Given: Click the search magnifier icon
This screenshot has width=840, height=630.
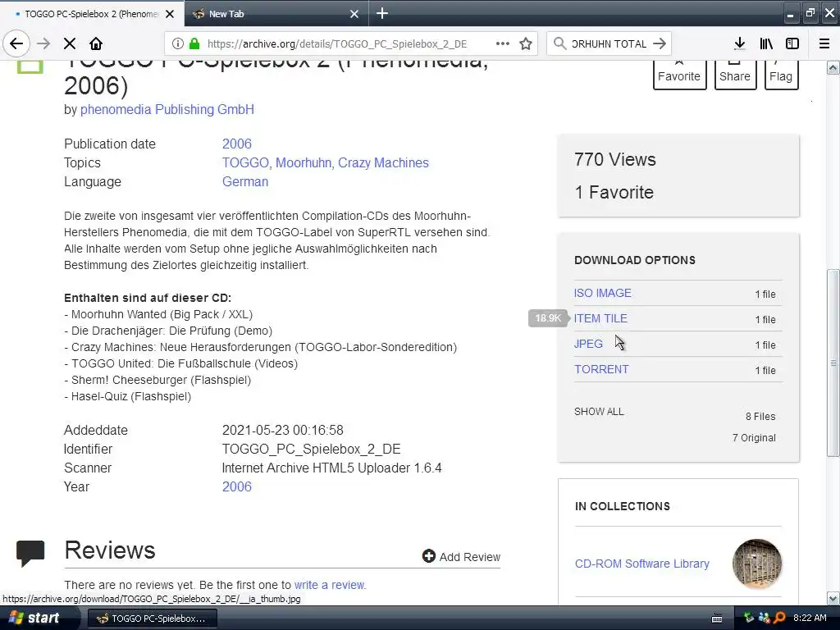Looking at the screenshot, I should coord(559,43).
